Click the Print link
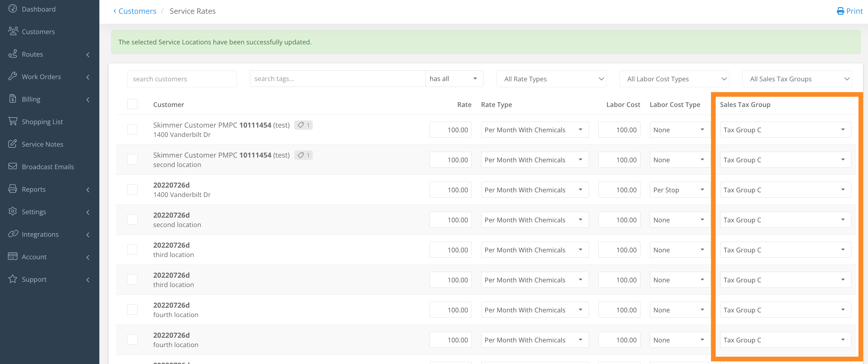 pos(854,11)
